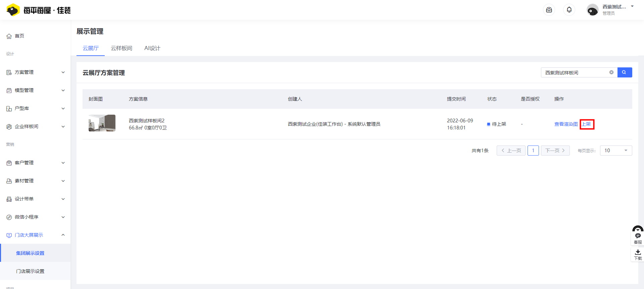Expand 客户管理 menu chevron
The width and height of the screenshot is (644, 289).
pyautogui.click(x=63, y=163)
